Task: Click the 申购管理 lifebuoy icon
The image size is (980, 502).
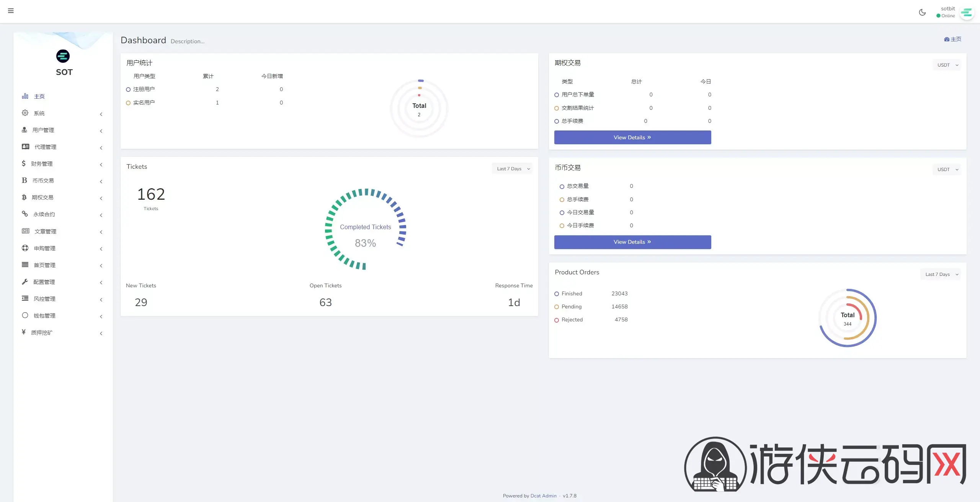Action: coord(25,248)
